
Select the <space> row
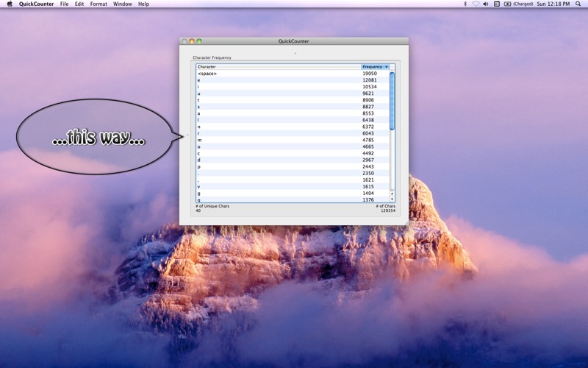tap(293, 73)
